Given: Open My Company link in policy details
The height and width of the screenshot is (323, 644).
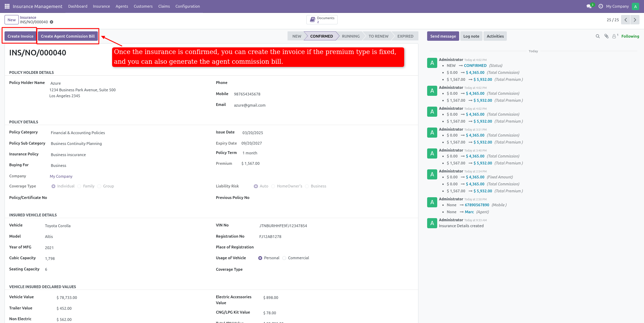Looking at the screenshot, I should click(x=61, y=176).
